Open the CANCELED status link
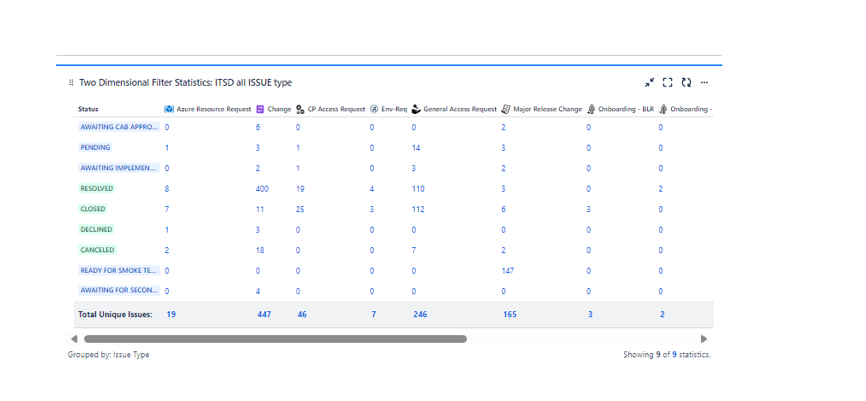The width and height of the screenshot is (866, 401). pyautogui.click(x=98, y=250)
